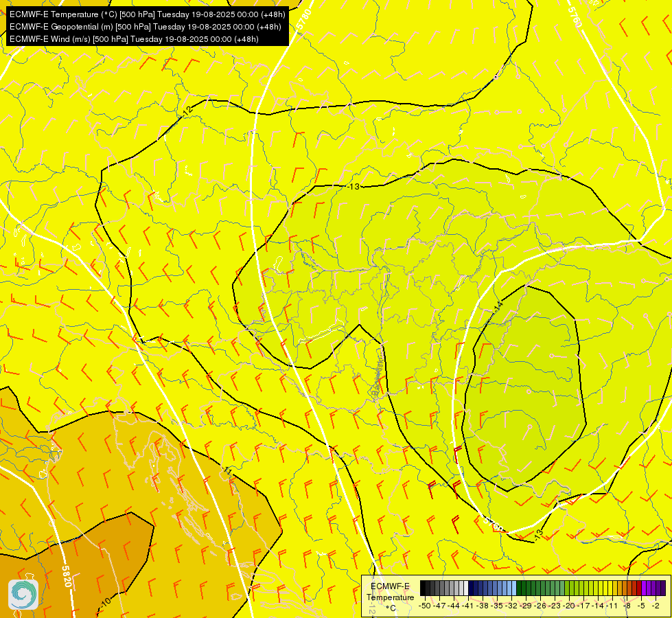Click the -41 value in the legend

pyautogui.click(x=468, y=606)
